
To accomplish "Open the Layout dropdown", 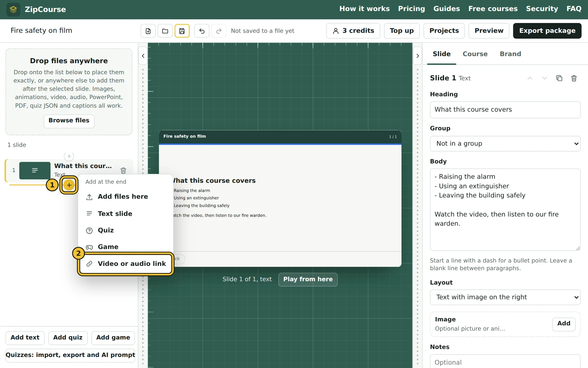I will point(505,297).
